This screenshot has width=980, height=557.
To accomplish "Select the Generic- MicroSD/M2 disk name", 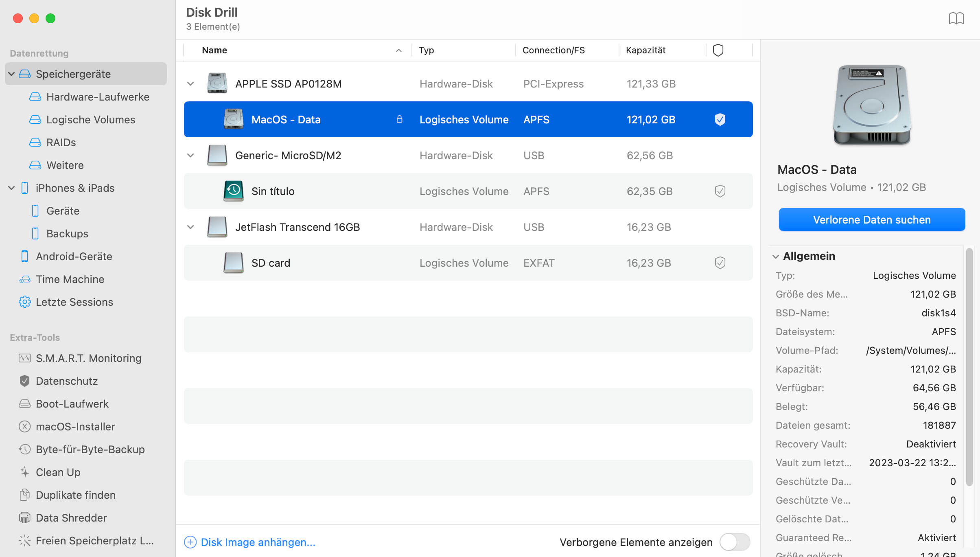I will coord(288,156).
